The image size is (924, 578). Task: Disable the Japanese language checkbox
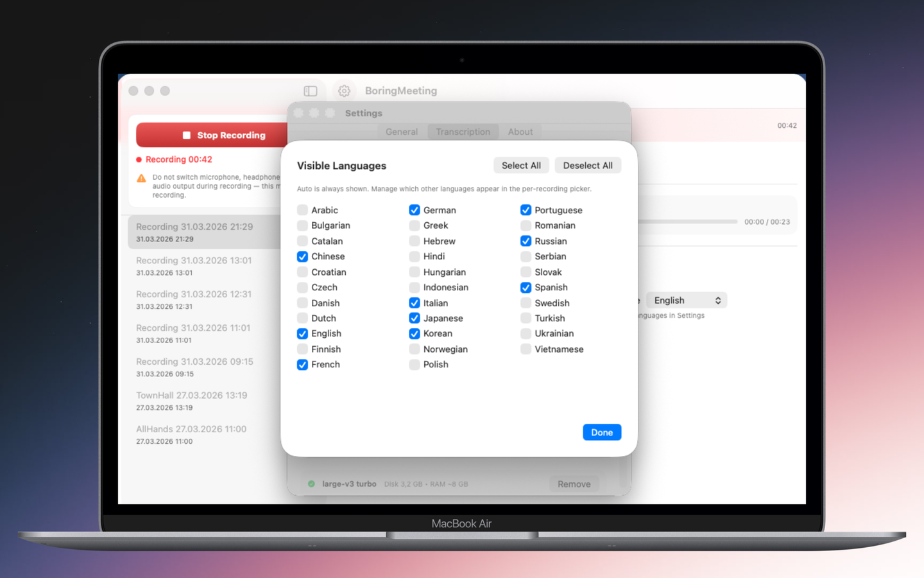(415, 319)
